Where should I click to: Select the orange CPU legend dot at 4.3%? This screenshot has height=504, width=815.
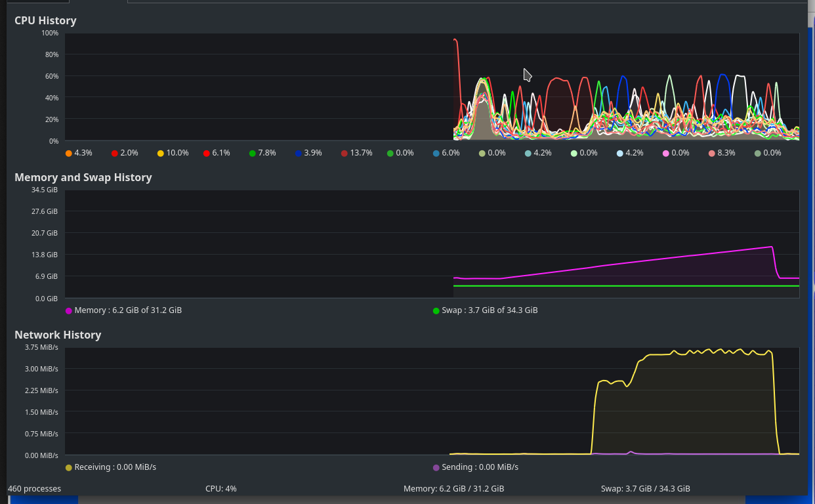pyautogui.click(x=68, y=152)
